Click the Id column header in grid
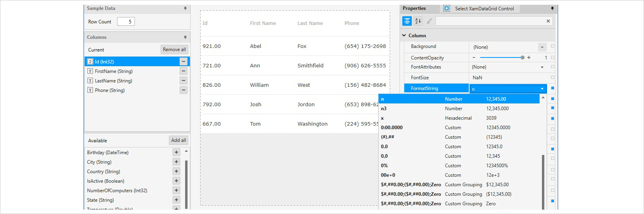The width and height of the screenshot is (644, 214). pos(205,23)
